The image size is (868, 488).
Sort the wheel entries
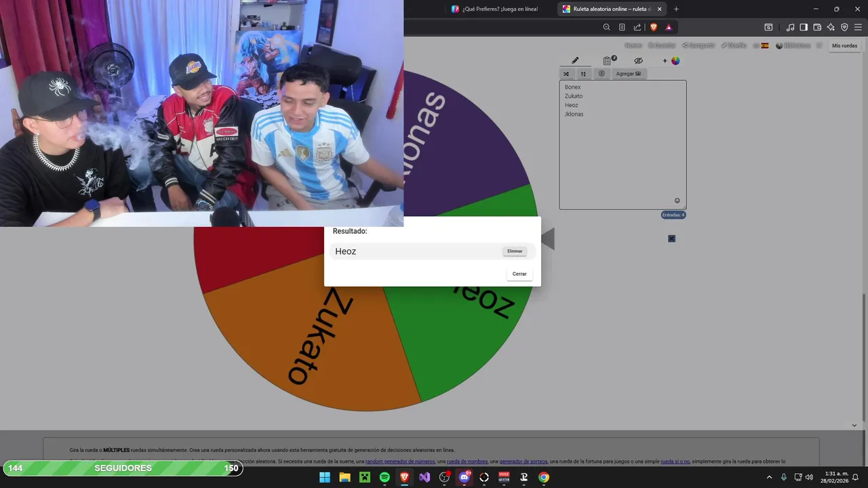pyautogui.click(x=583, y=74)
